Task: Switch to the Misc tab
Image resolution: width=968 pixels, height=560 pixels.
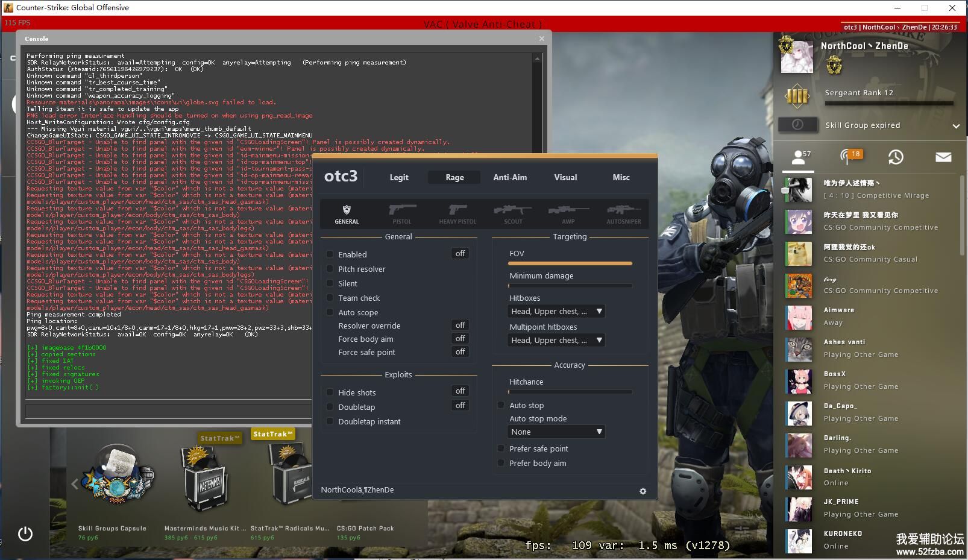Action: pos(621,177)
